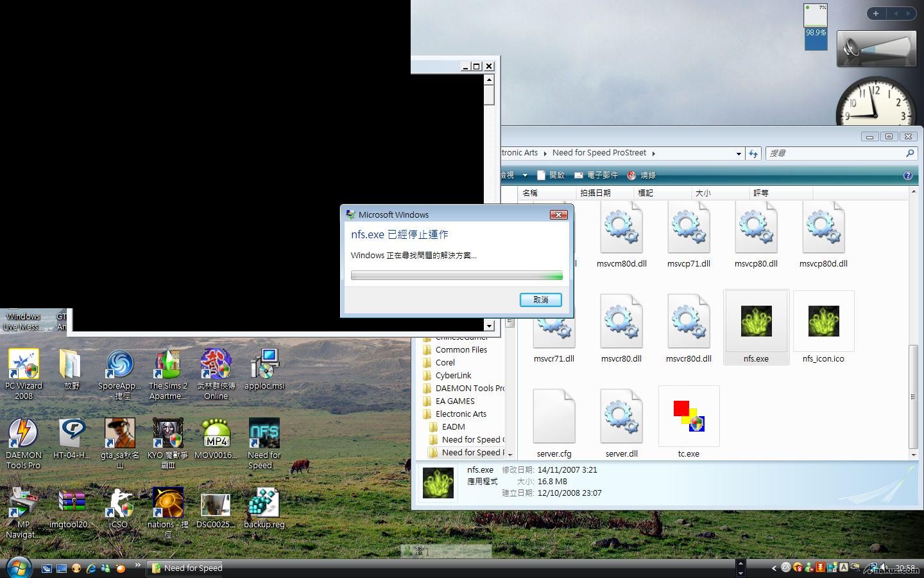
Task: Expand hidden Quick Launch items chevron
Action: 137,566
